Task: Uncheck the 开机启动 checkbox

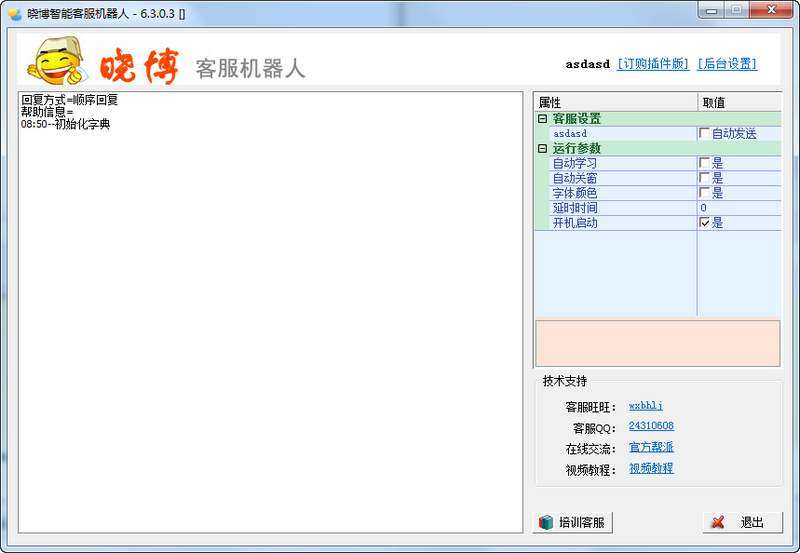Action: 705,223
